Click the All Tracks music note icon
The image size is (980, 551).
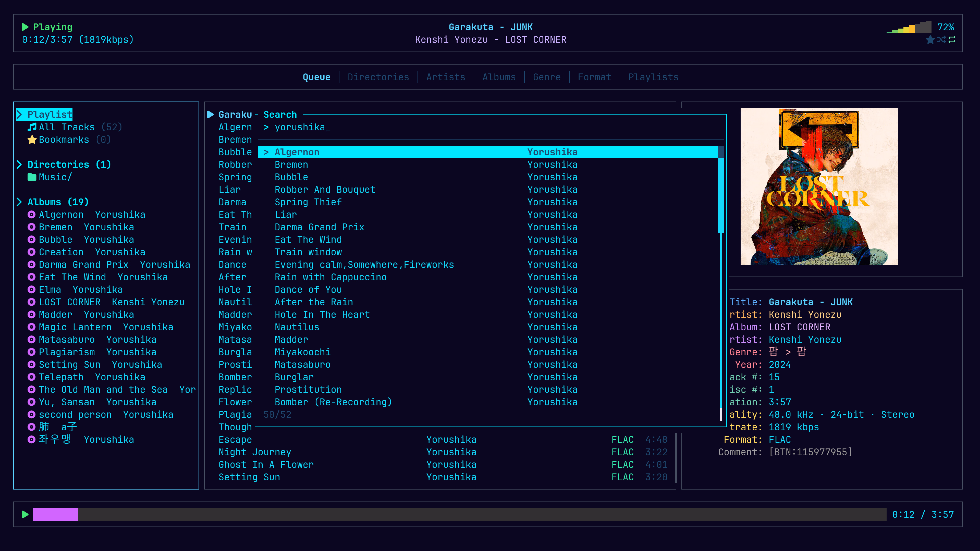point(32,127)
